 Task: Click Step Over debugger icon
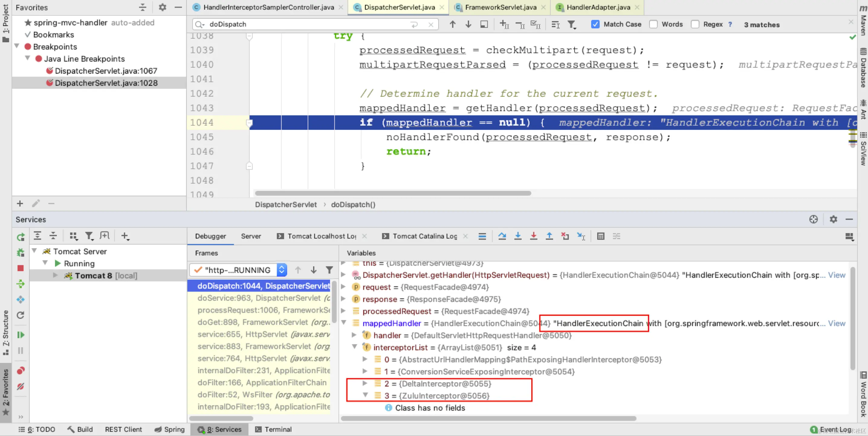[x=502, y=236]
